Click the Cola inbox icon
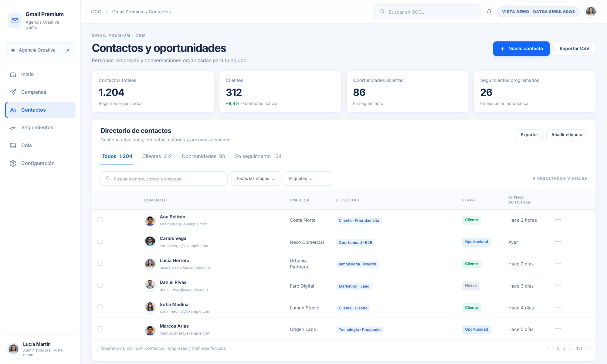This screenshot has height=364, width=607. (13, 146)
